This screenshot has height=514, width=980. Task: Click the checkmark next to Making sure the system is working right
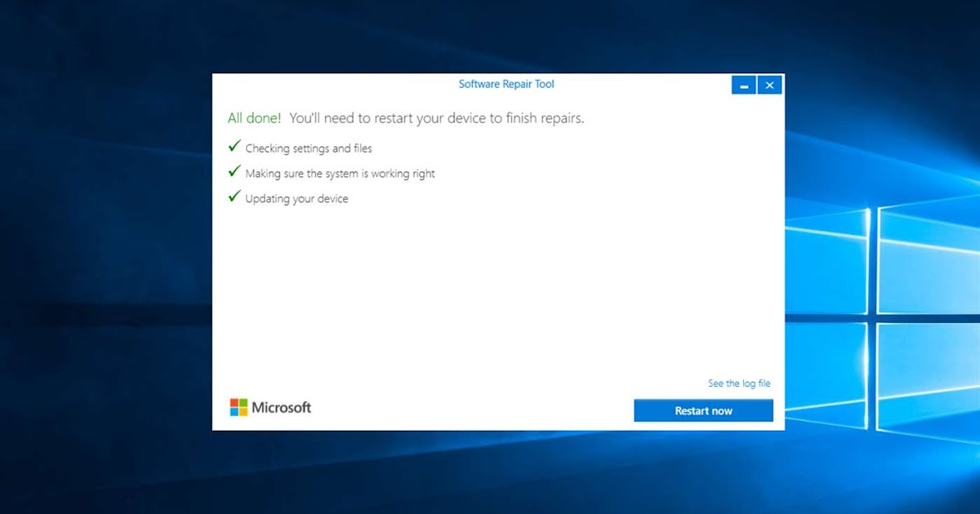click(234, 171)
